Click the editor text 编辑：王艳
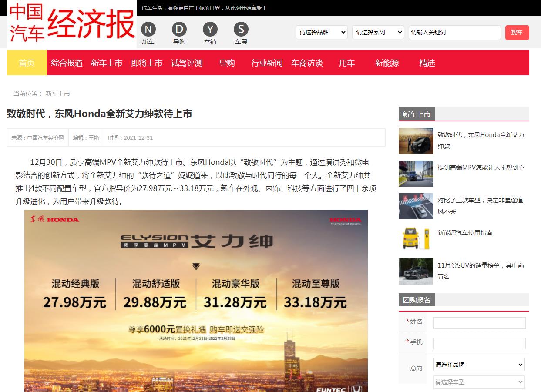The height and width of the screenshot is (392, 541). point(86,138)
